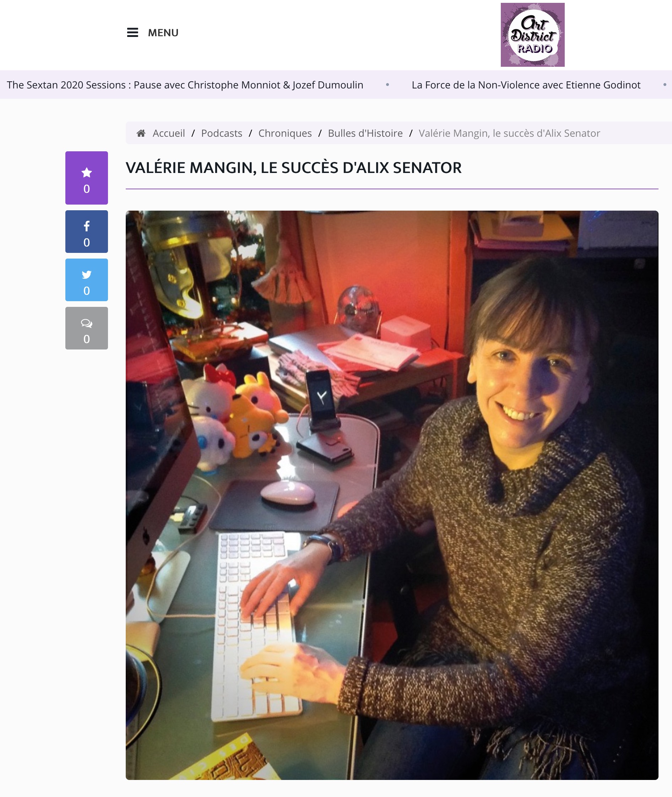Click the purple star favorite button
The width and height of the screenshot is (672, 797).
click(x=86, y=178)
